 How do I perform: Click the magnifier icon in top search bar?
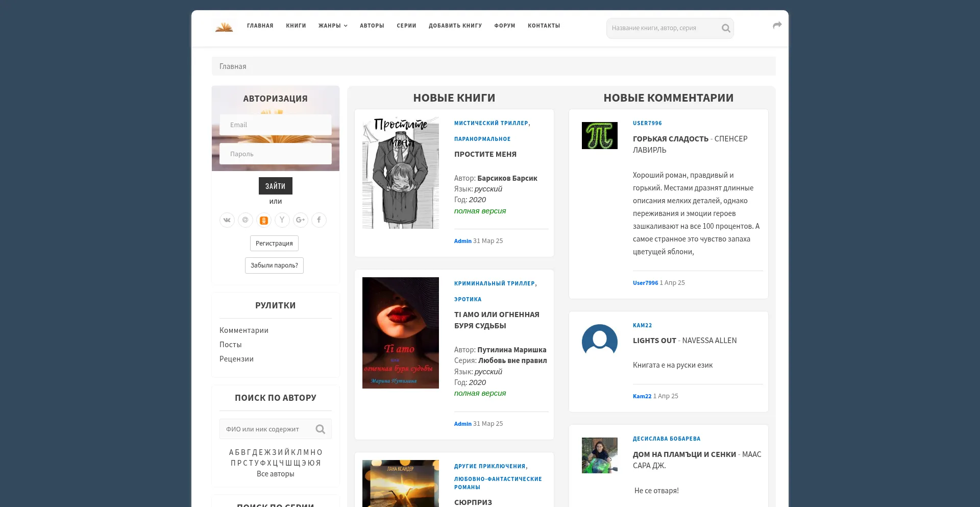tap(725, 28)
